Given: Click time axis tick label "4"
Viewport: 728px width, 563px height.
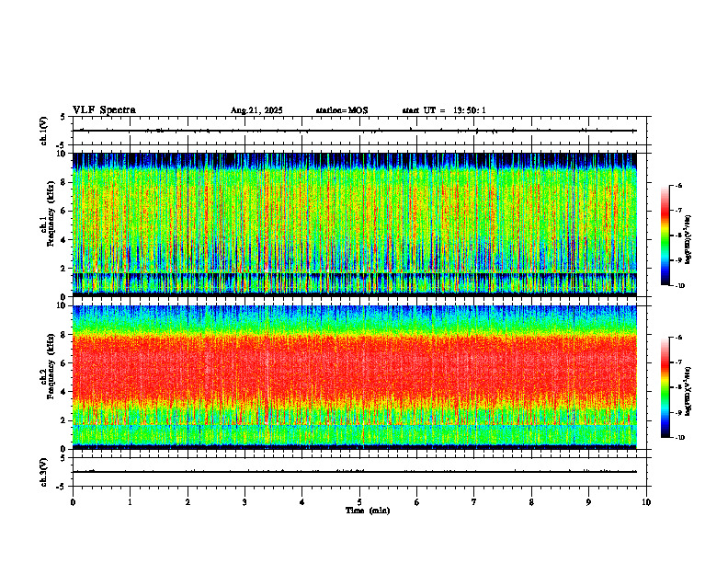Looking at the screenshot, I should click(302, 502).
